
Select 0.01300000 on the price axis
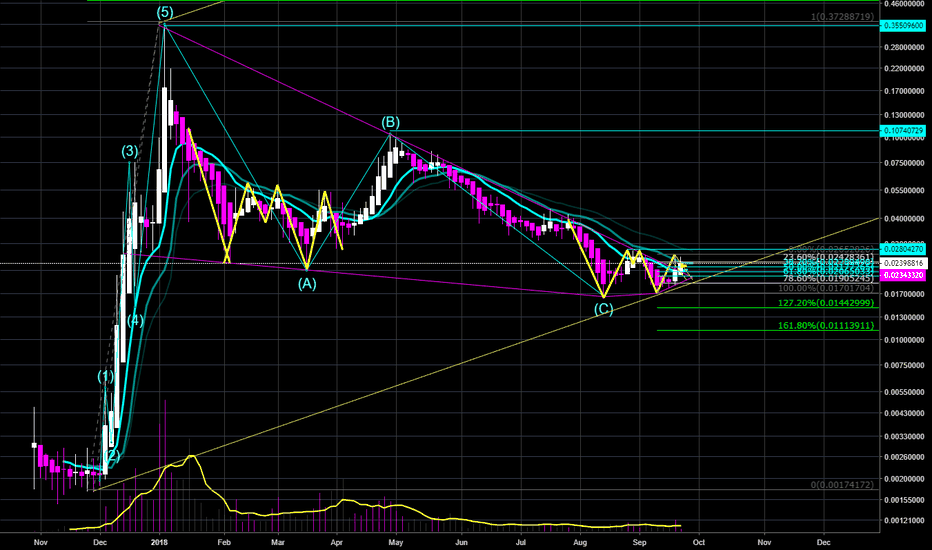click(x=905, y=318)
